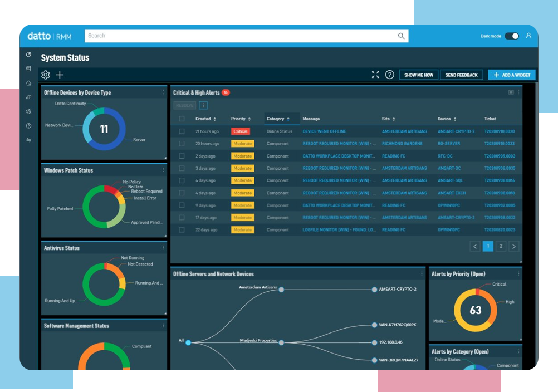
Task: Open the home icon in sidebar
Action: coord(28,83)
